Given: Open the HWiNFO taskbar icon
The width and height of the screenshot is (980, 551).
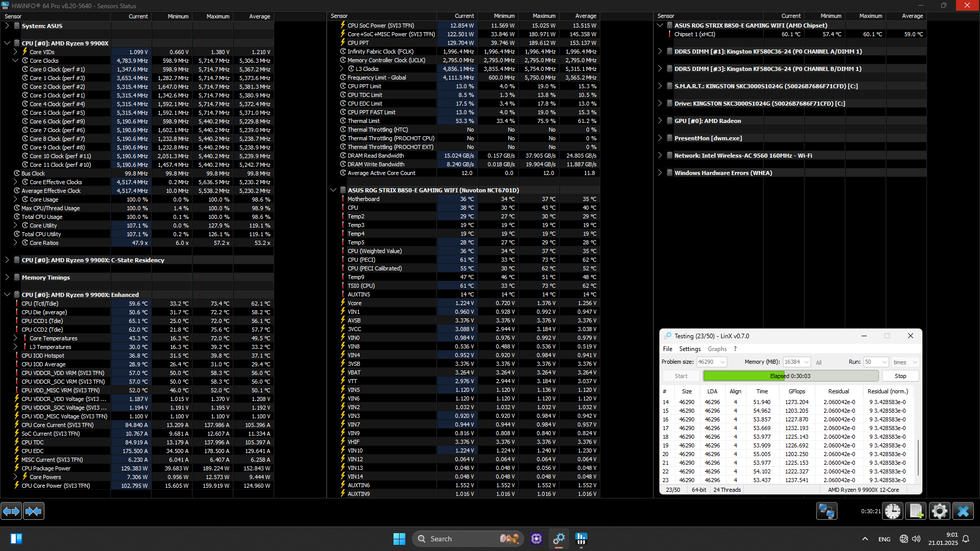Looking at the screenshot, I should [x=581, y=538].
